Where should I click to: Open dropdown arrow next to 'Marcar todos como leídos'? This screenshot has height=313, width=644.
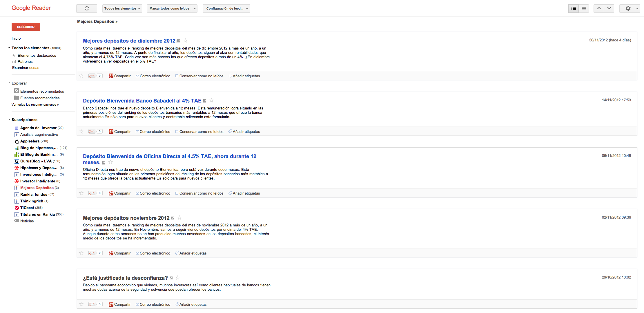pyautogui.click(x=195, y=8)
